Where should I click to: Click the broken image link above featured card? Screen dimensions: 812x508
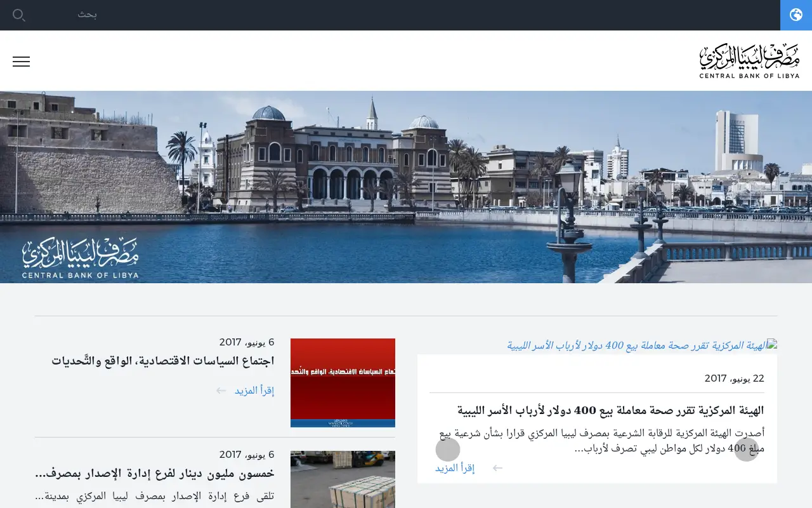click(642, 345)
